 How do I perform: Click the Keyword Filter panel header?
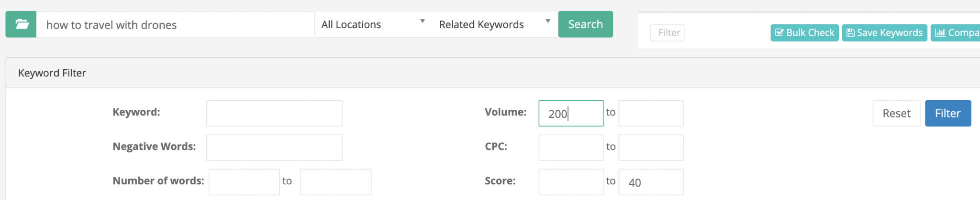click(52, 73)
